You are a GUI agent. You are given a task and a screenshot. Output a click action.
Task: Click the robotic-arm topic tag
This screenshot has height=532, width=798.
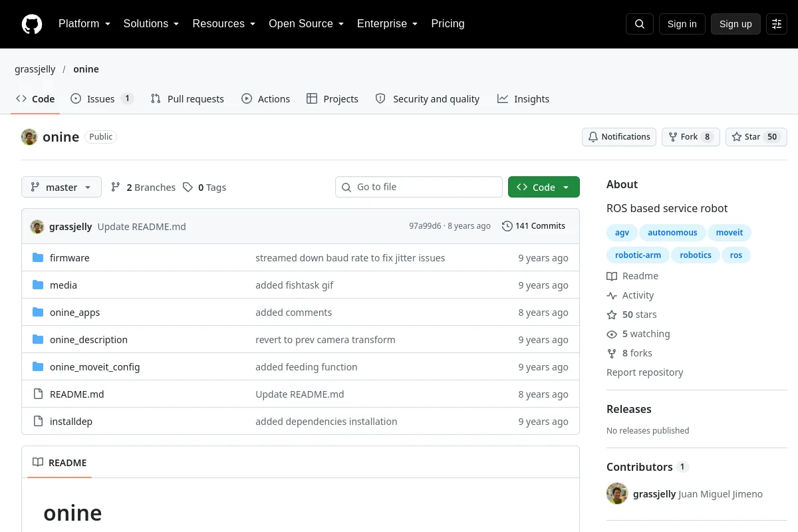[638, 255]
